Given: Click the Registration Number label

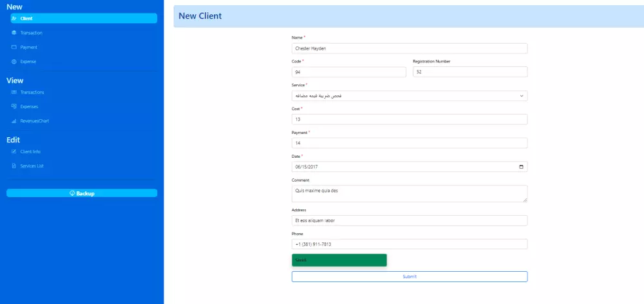Looking at the screenshot, I should click(x=431, y=61).
